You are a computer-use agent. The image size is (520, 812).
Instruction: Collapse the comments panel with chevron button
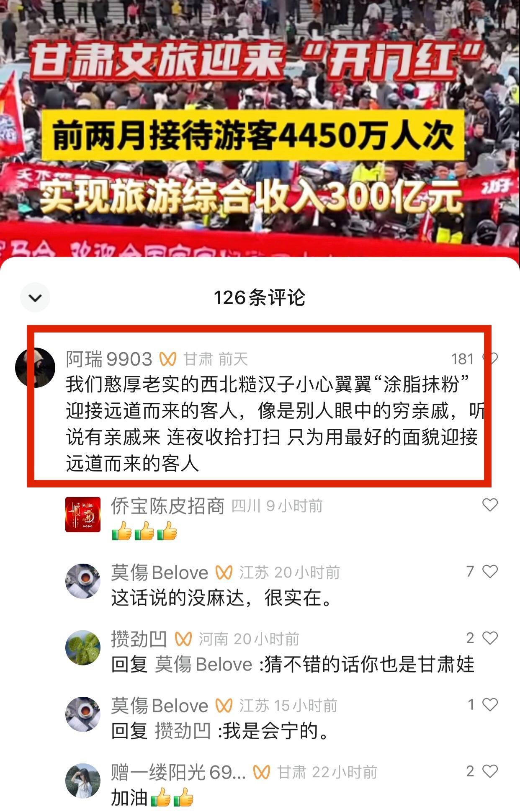[35, 297]
